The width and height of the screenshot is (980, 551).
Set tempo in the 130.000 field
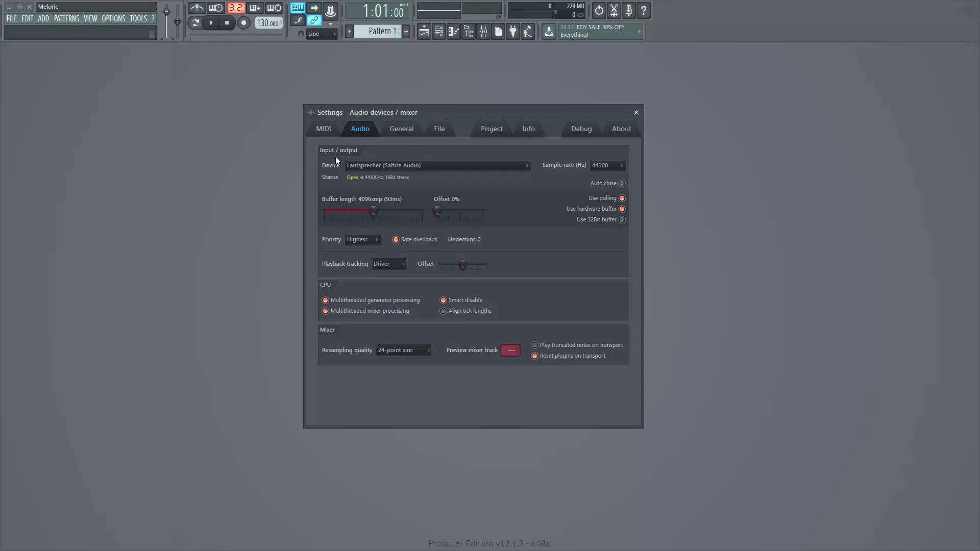268,23
